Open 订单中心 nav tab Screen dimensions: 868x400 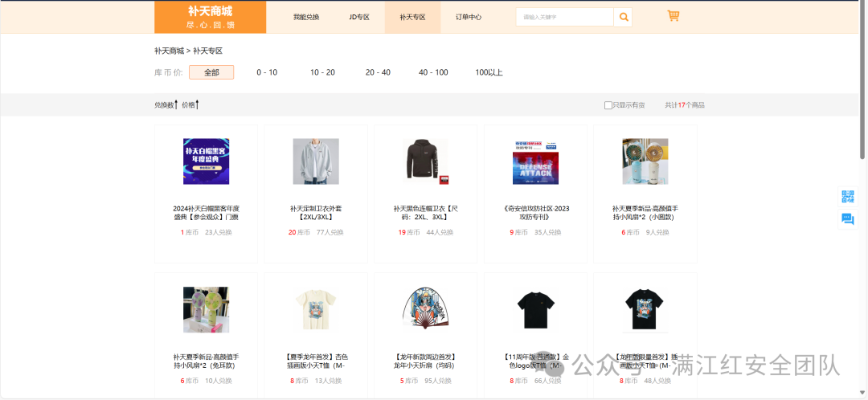pyautogui.click(x=469, y=17)
